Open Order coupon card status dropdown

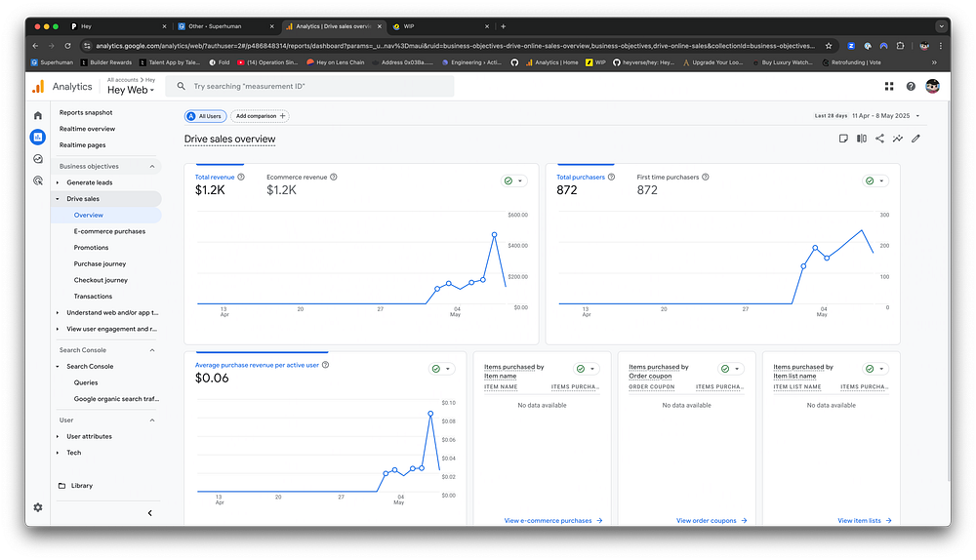[731, 369]
